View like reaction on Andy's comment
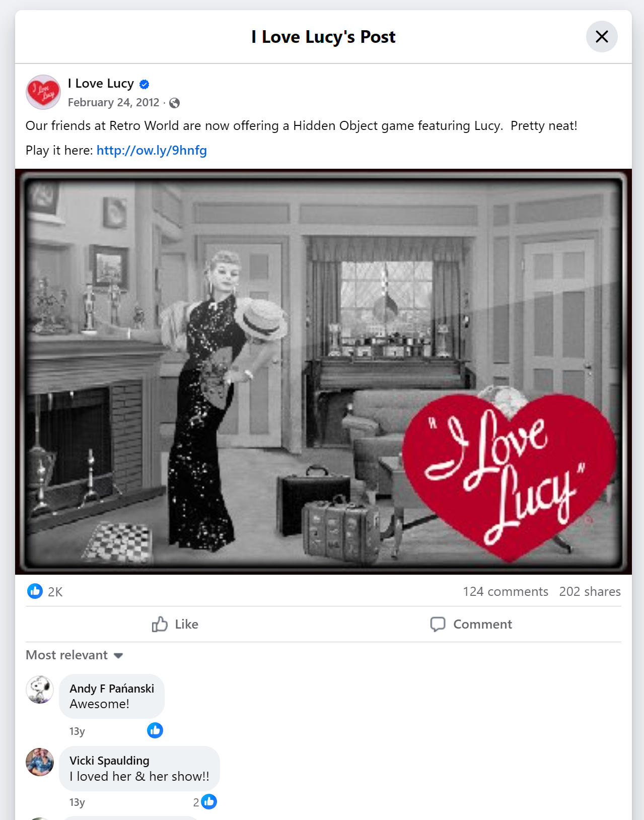Viewport: 644px width, 820px height. pyautogui.click(x=155, y=730)
